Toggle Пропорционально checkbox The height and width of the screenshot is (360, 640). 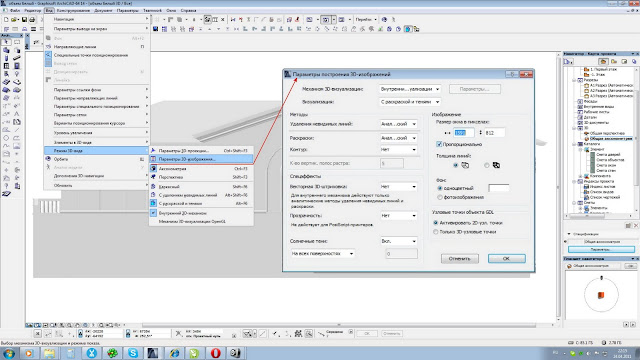[439, 144]
